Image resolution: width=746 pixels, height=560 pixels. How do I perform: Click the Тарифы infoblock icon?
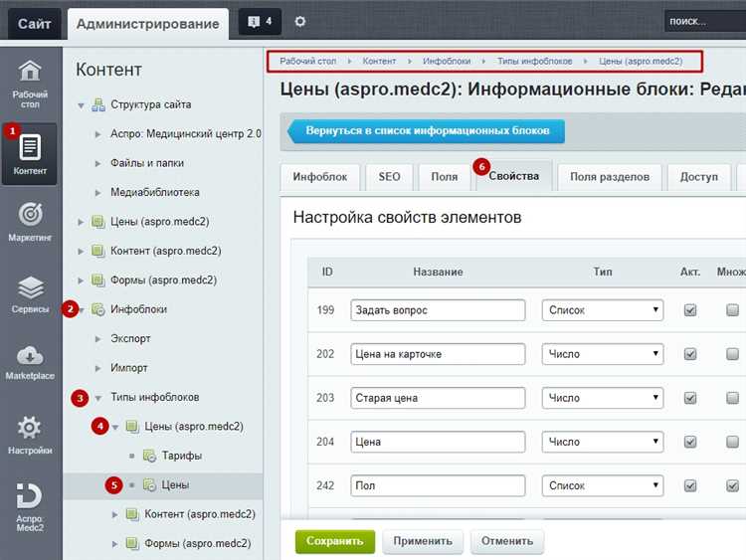149,456
